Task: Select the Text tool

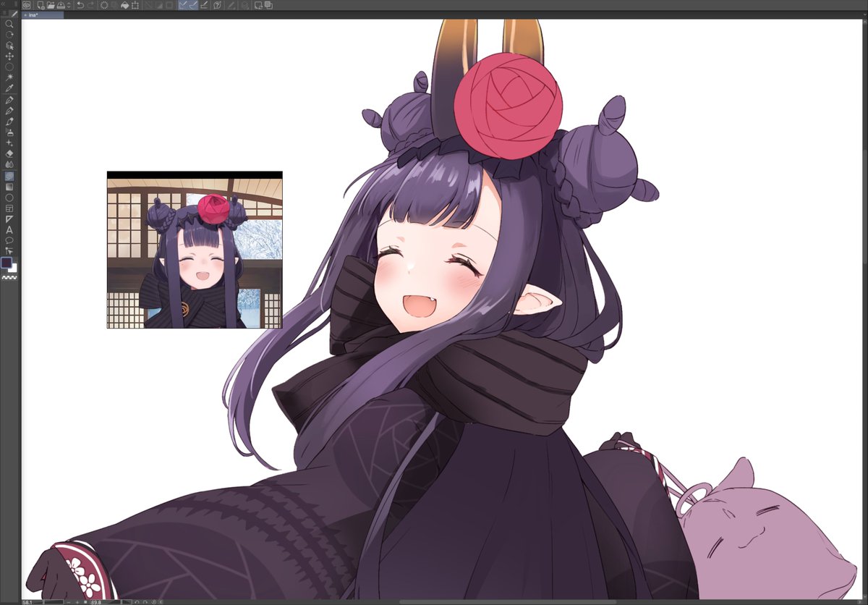Action: click(9, 229)
